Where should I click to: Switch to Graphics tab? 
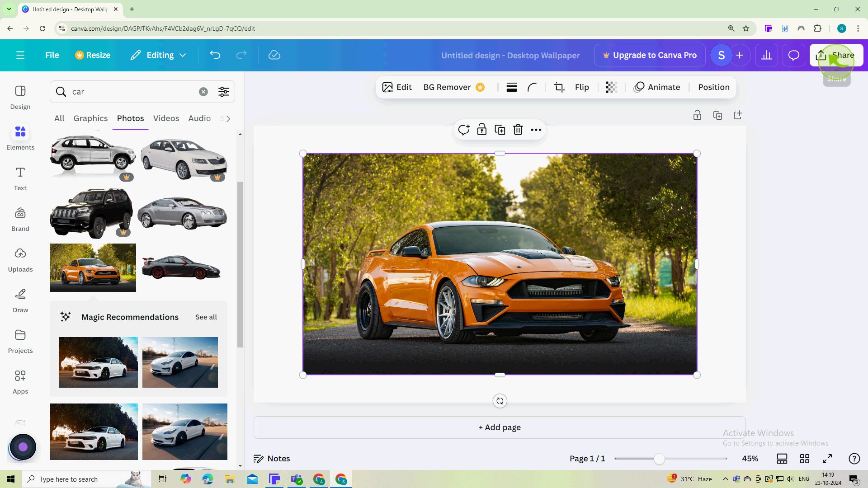90,118
